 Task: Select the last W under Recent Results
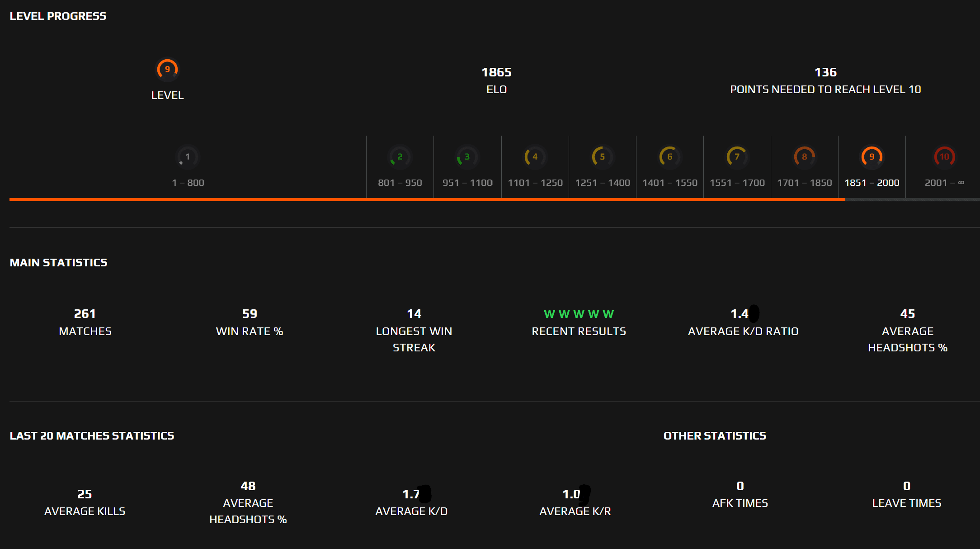609,313
